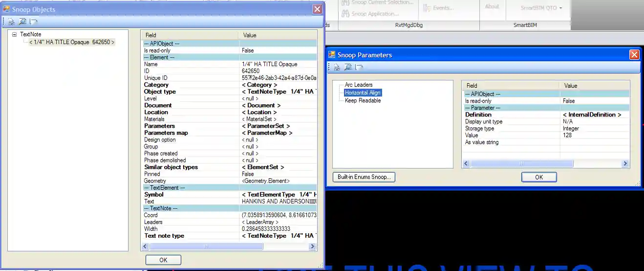The image size is (644, 271).
Task: Click OK in the Snoop Objects dialog
Action: [x=163, y=260]
